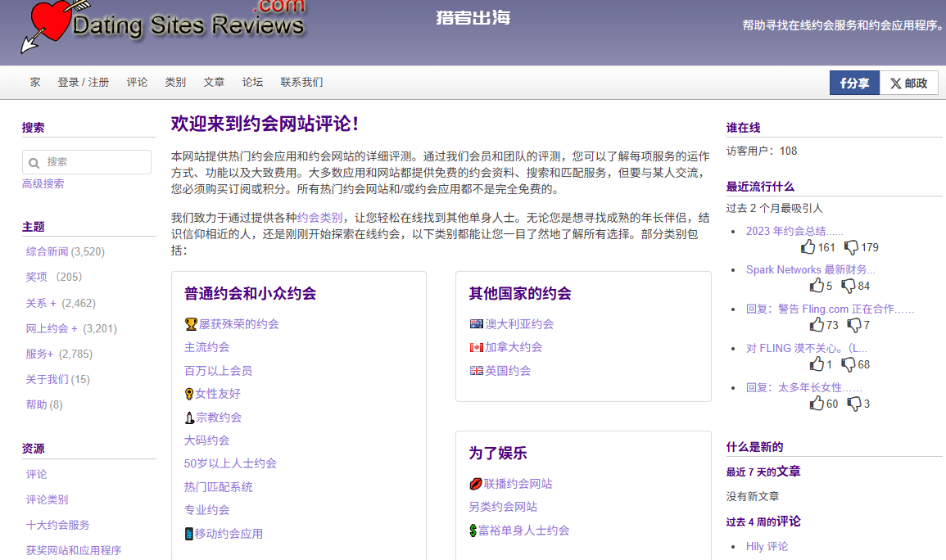The image size is (946, 560).
Task: Click the mobile phone icon beside 移动约会应用
Action: (x=189, y=534)
